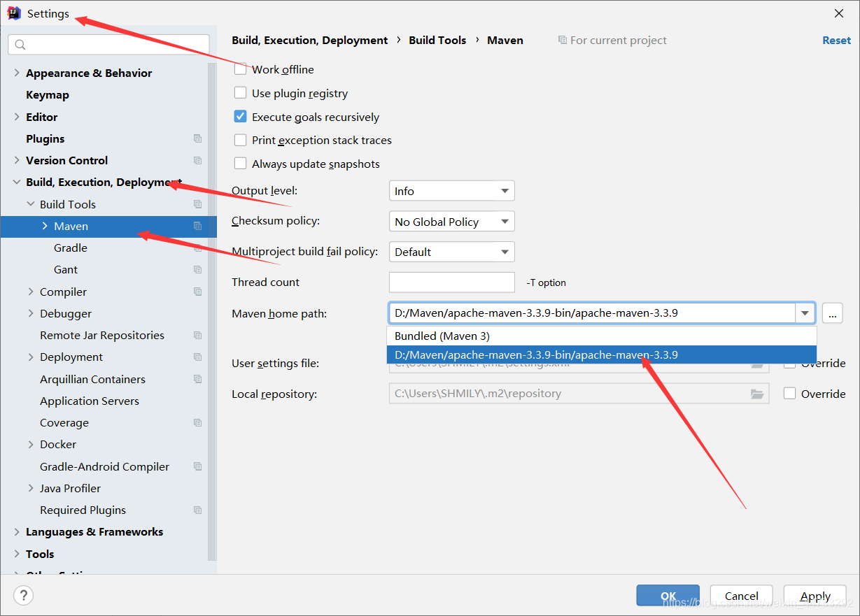Image resolution: width=860 pixels, height=616 pixels.
Task: Expand the Docker node
Action: pos(31,444)
